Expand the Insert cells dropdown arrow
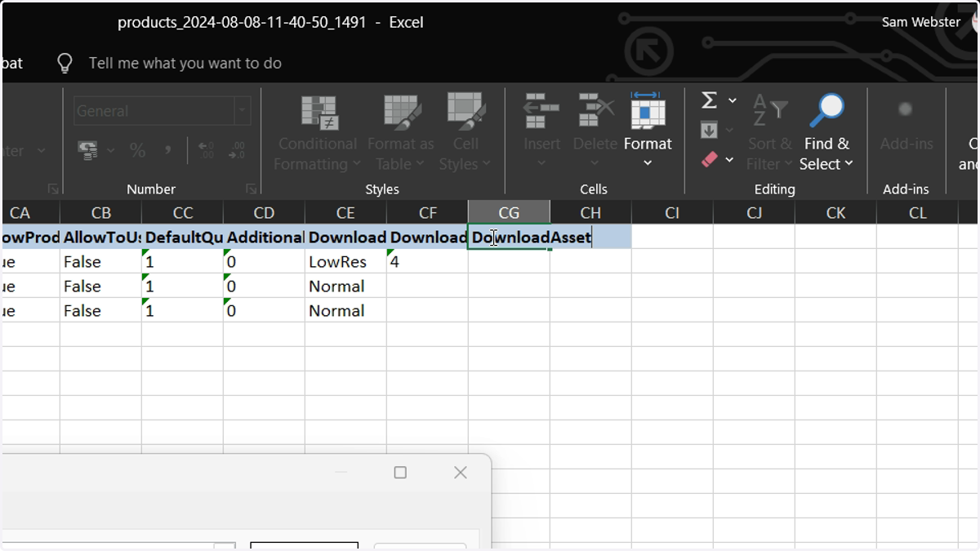The height and width of the screenshot is (551, 980). 541,163
